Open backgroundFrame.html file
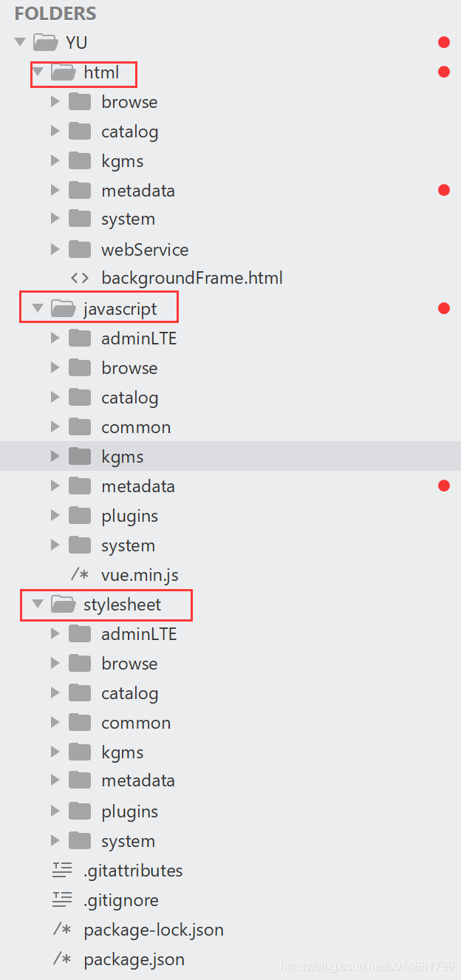Viewport: 461px width, 980px height. pyautogui.click(x=192, y=279)
